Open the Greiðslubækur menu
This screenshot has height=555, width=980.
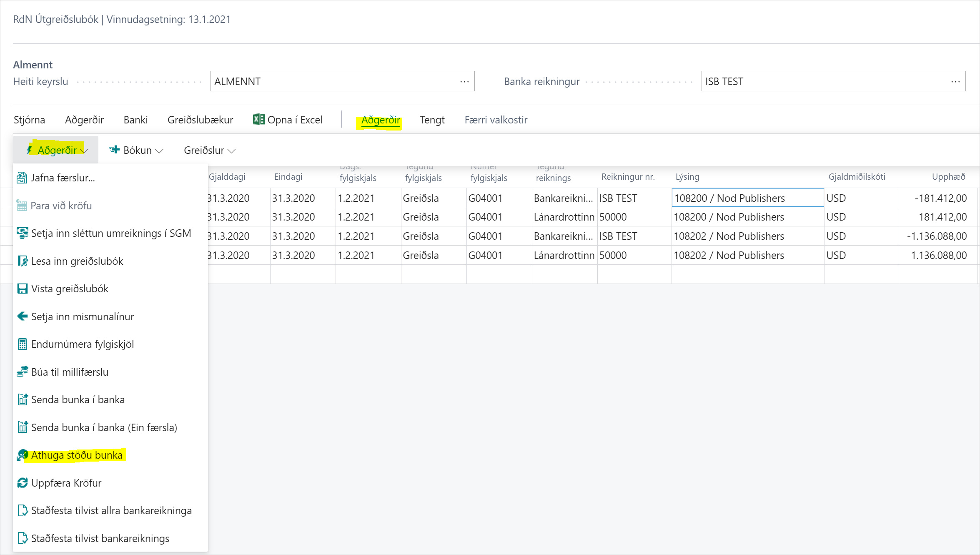(200, 120)
